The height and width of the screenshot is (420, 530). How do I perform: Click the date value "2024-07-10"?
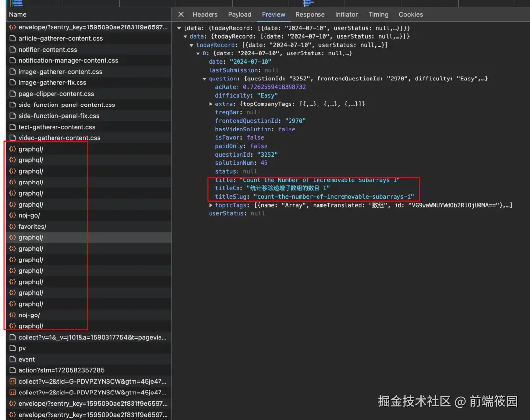point(250,62)
